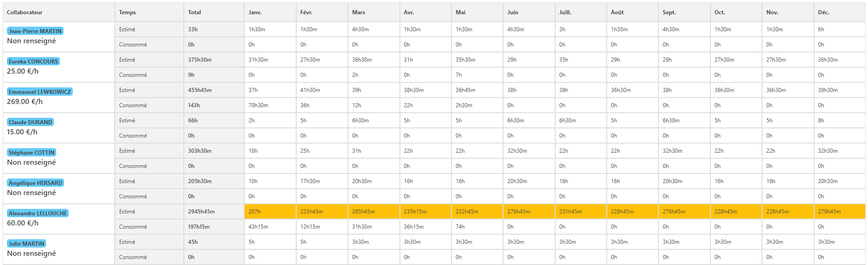Select Emmanuel LEWKOWICZ name badge
Viewport: 868px width, 265px height.
(x=40, y=92)
